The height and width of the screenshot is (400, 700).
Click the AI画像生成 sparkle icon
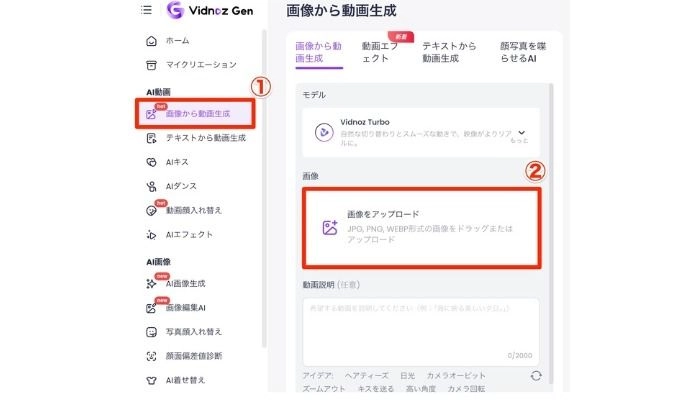151,284
